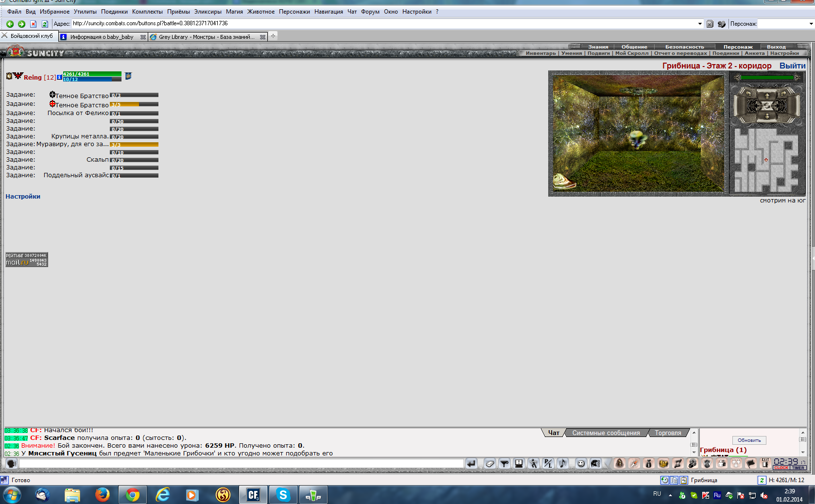
Task: Click the exchange arrows icon
Action: pyautogui.click(x=678, y=464)
